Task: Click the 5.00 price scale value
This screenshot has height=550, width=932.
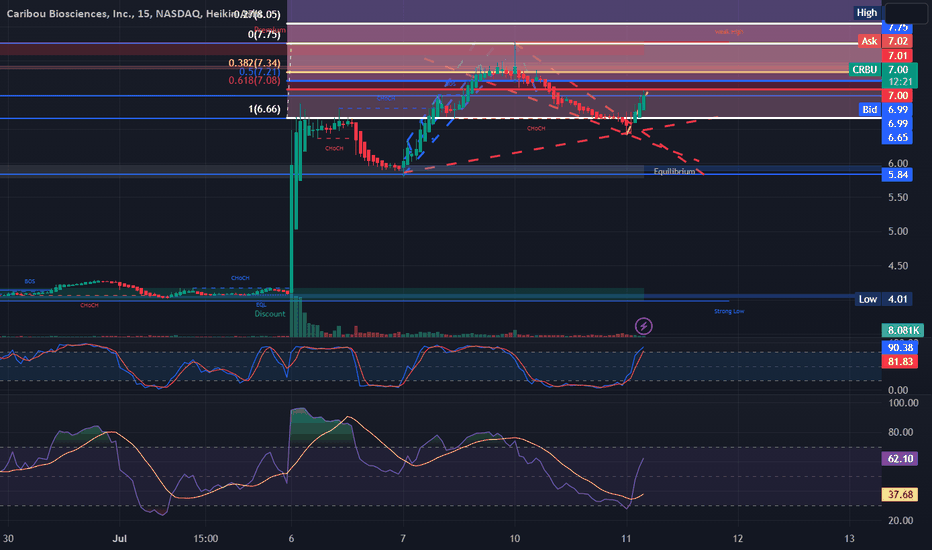Action: pyautogui.click(x=898, y=231)
